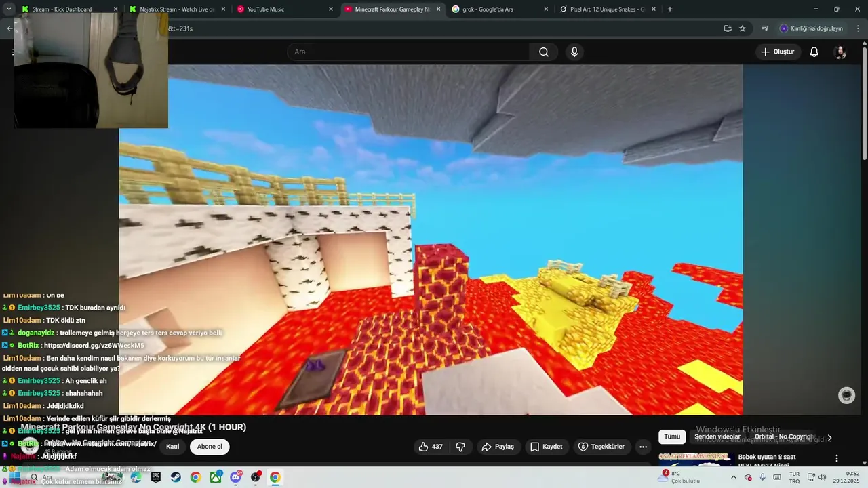Open Epic Games from taskbar
868x488 pixels.
pos(156,477)
